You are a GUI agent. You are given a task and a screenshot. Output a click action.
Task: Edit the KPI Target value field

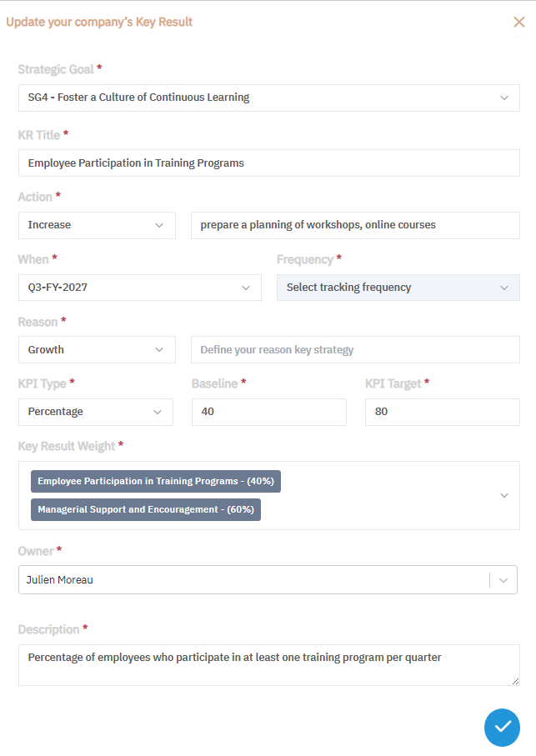(442, 412)
